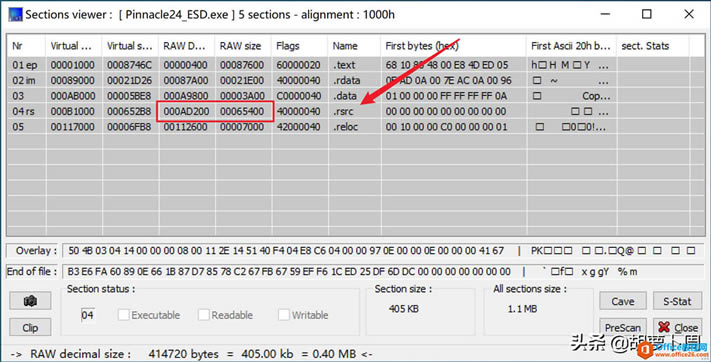Select the .rdata section name
Viewport: 711px width, 362px height.
tap(346, 80)
